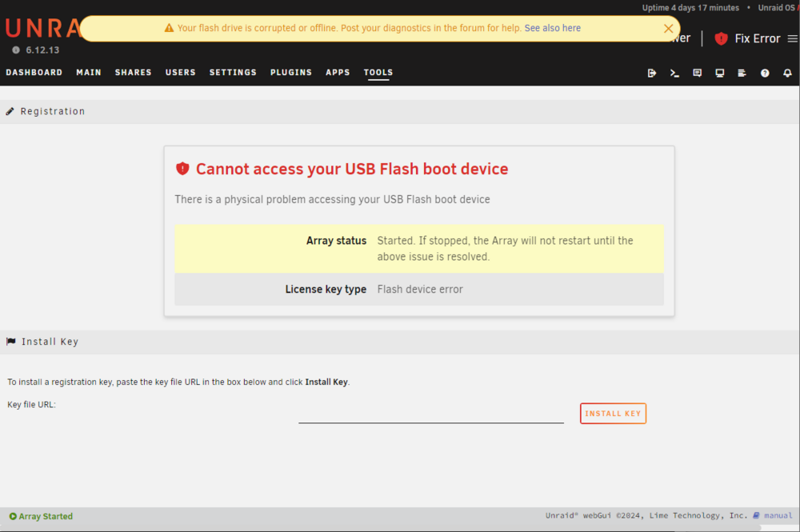Follow the 'See also here' link
This screenshot has width=800, height=532.
[553, 28]
